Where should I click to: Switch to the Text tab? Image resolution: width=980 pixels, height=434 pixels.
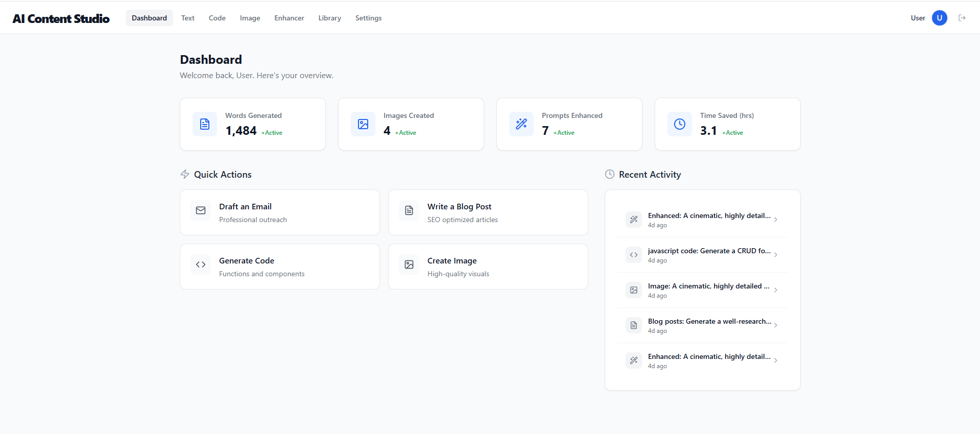click(188, 18)
